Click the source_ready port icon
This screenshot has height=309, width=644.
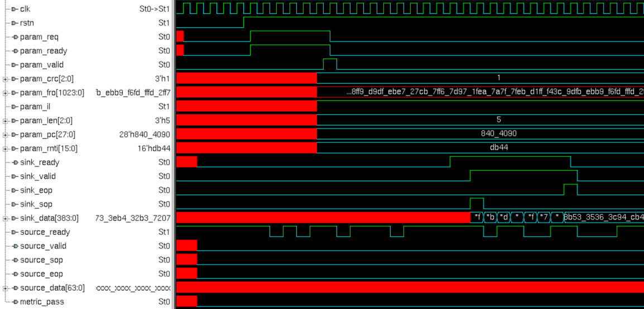(15, 232)
